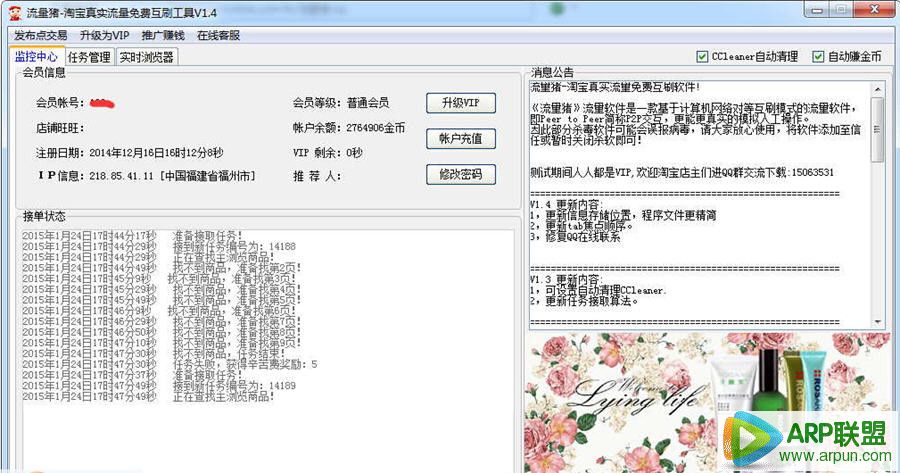Click the 修改密码 button
This screenshot has width=900, height=473.
[x=461, y=174]
